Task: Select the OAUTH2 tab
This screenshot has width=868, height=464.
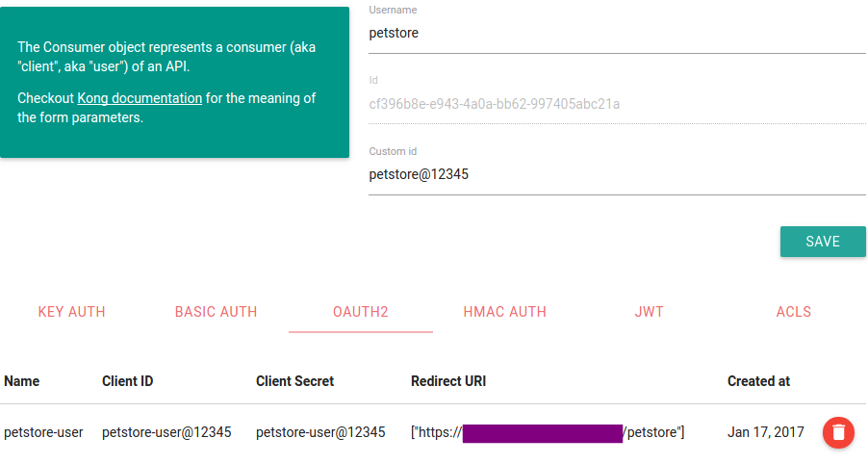Action: coord(361,312)
